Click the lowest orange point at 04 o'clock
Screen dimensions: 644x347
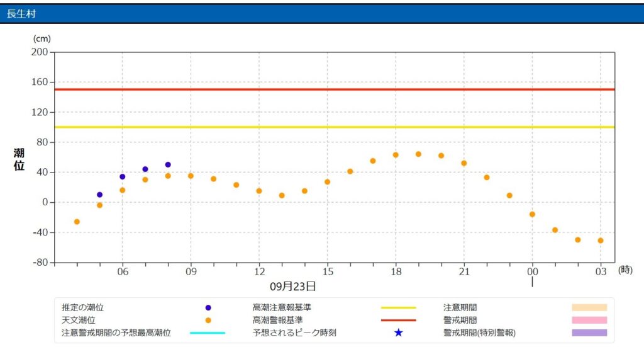[x=77, y=222]
